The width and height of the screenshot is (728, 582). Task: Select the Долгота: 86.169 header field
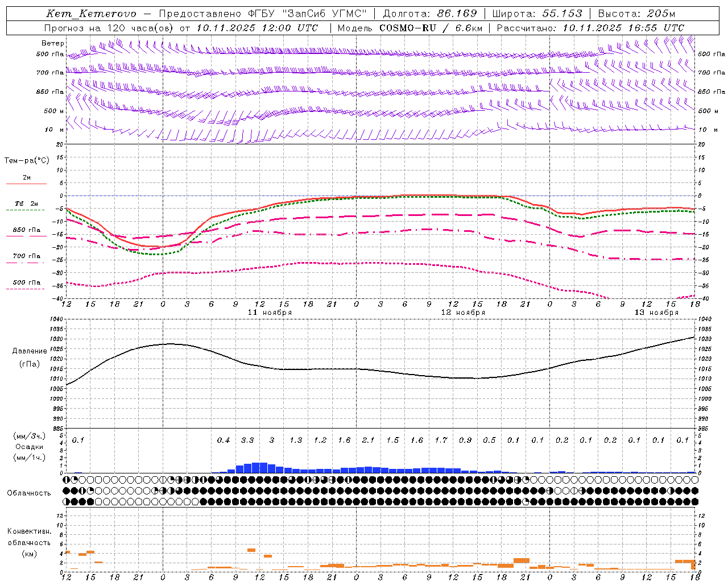[x=430, y=14]
